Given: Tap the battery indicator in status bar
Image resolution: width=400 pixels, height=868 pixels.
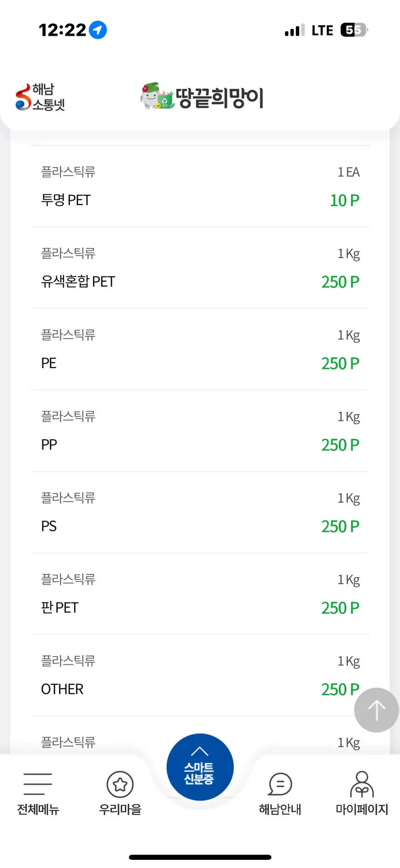Looking at the screenshot, I should [x=354, y=30].
